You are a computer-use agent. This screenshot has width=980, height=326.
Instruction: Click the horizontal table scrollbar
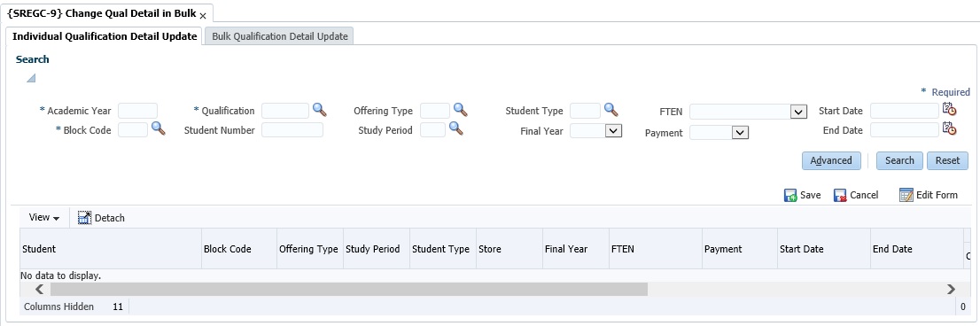[349, 289]
